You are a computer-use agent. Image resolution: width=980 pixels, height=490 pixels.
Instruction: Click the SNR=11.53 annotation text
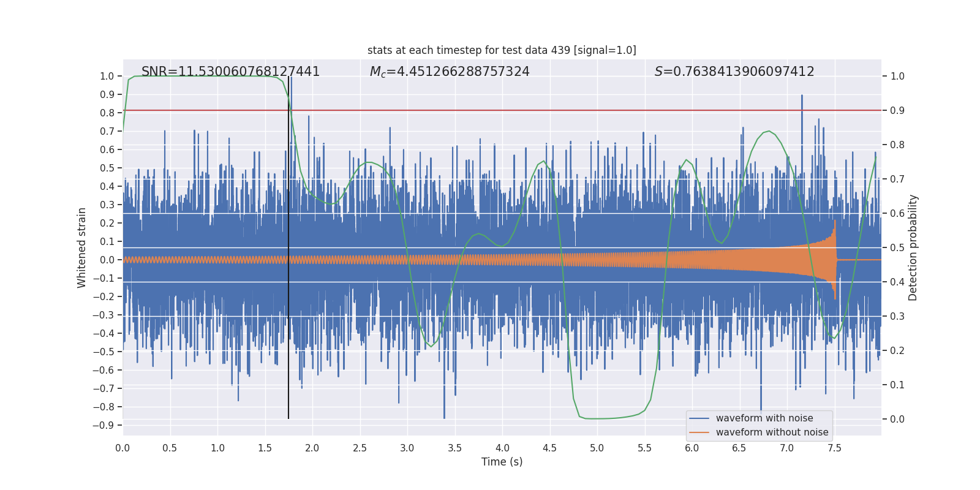[230, 72]
